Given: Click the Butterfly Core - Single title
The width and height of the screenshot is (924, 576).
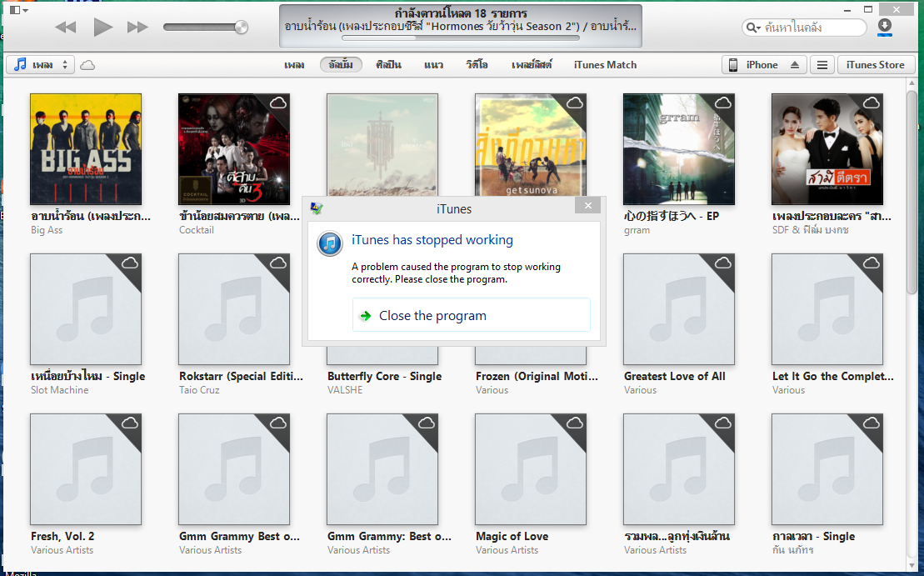Looking at the screenshot, I should point(384,376).
